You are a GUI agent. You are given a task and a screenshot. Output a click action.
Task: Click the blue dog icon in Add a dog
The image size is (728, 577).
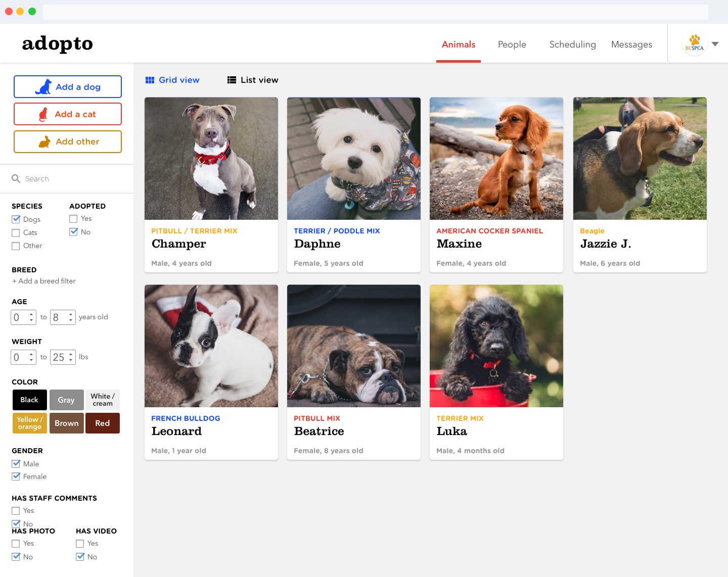pyautogui.click(x=43, y=87)
